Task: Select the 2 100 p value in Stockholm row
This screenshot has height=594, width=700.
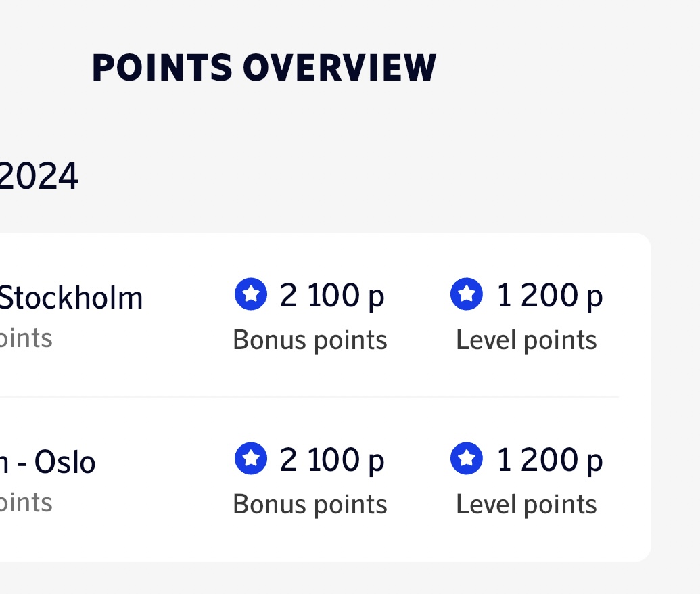Action: coord(331,296)
